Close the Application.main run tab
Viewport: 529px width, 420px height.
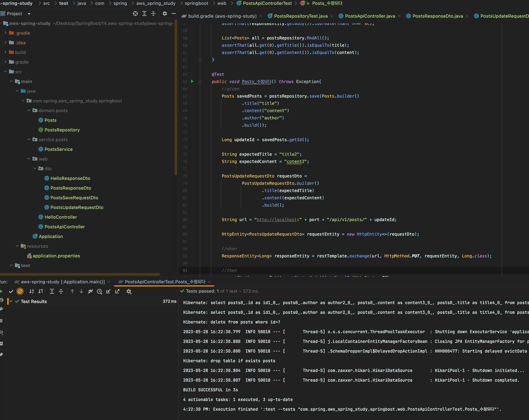(109, 282)
